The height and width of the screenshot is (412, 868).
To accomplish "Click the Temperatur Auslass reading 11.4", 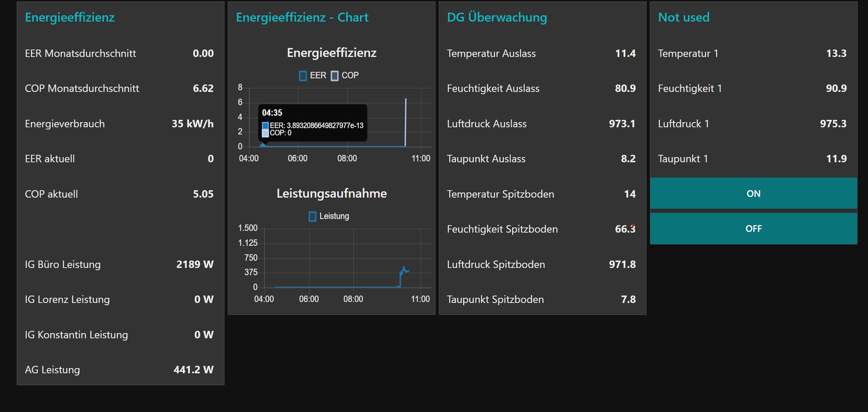I will (625, 53).
